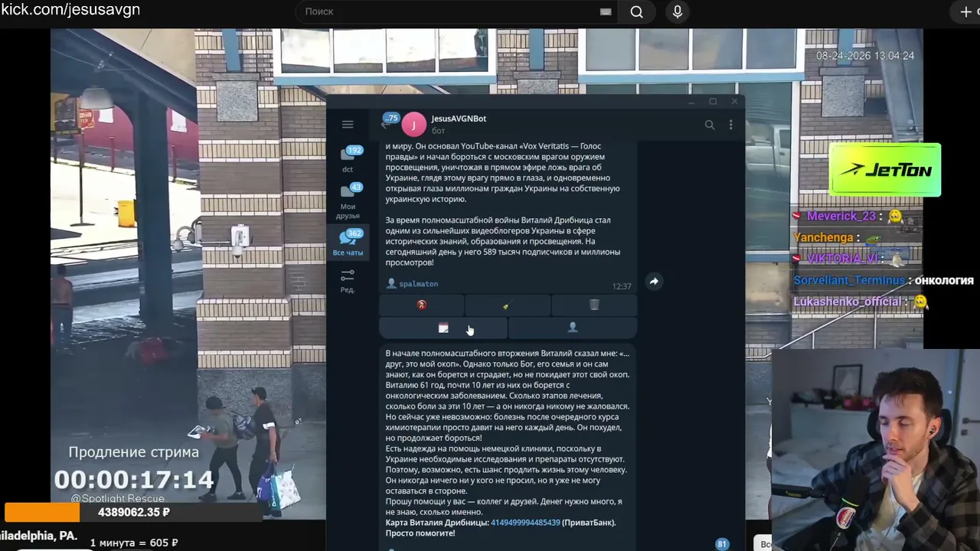Select the dct chat folder
The height and width of the screenshot is (551, 980).
(348, 160)
